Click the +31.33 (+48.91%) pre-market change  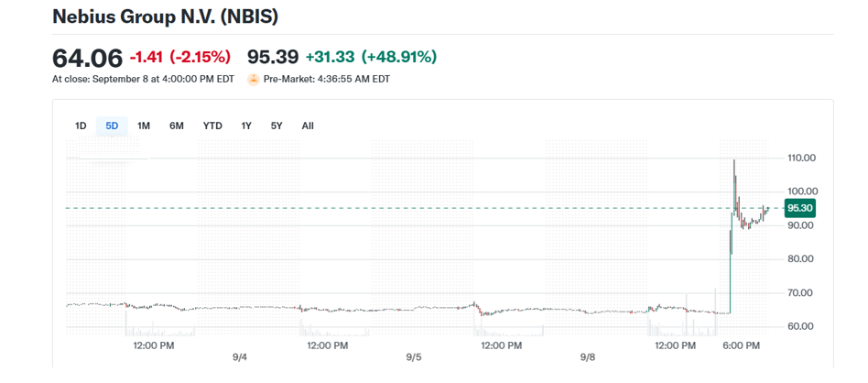(x=371, y=57)
